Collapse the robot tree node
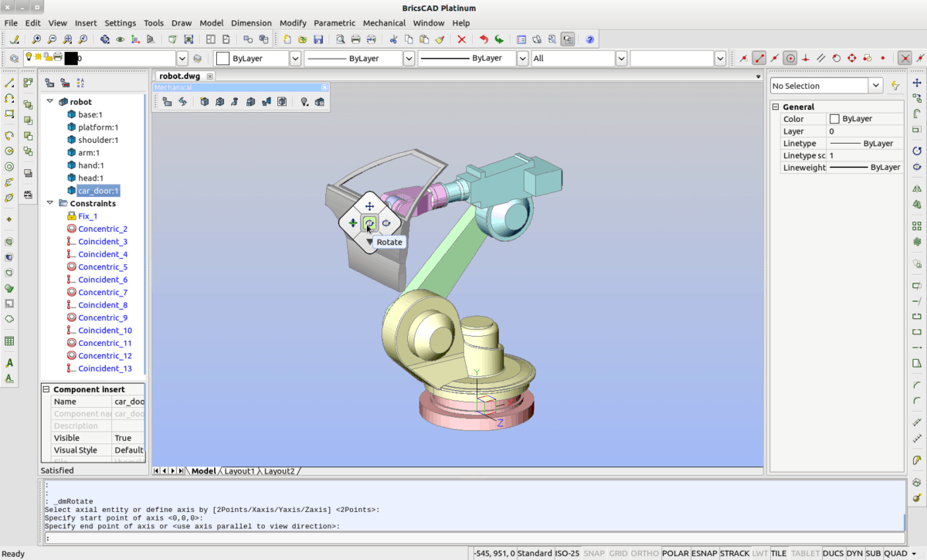927x560 pixels. (x=50, y=101)
